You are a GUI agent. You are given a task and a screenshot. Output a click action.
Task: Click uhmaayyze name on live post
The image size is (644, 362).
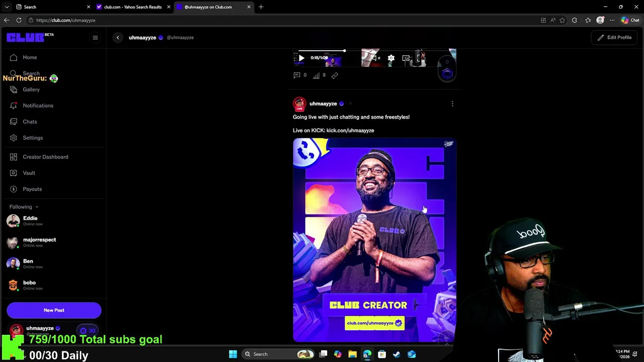[323, 104]
